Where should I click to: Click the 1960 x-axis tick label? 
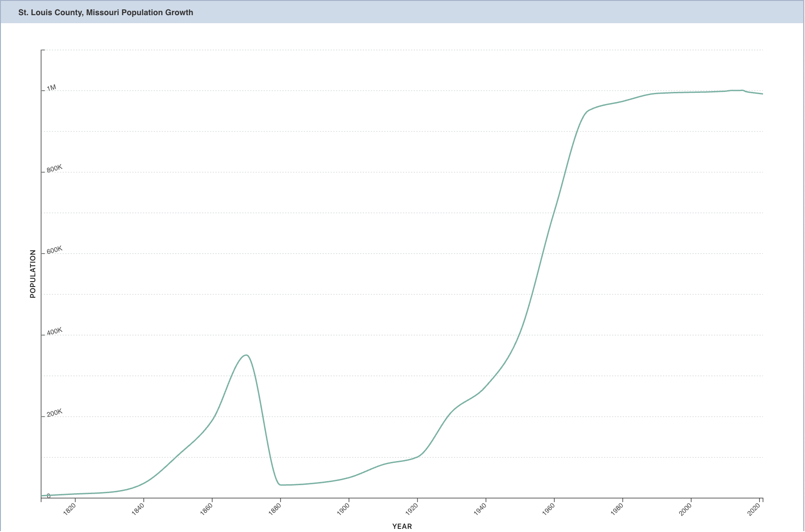pos(549,509)
